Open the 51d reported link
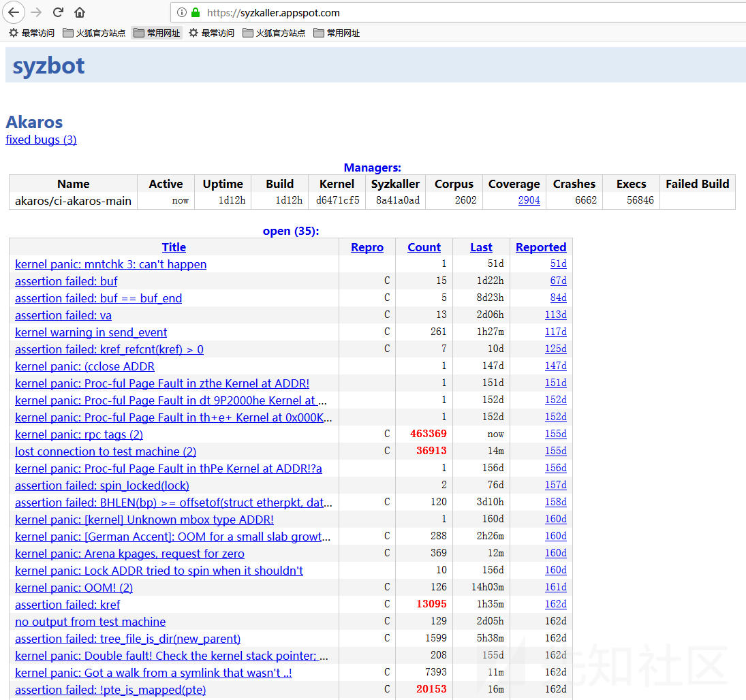This screenshot has width=746, height=700. pos(559,264)
